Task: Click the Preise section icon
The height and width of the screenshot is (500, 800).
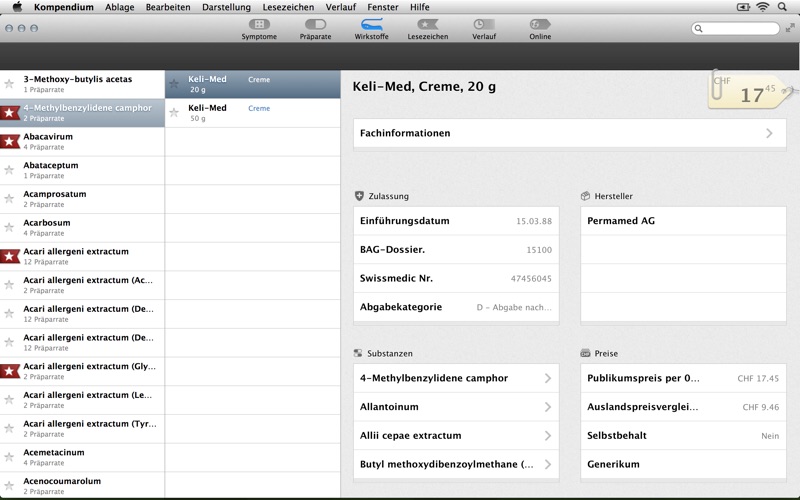Action: (x=585, y=353)
